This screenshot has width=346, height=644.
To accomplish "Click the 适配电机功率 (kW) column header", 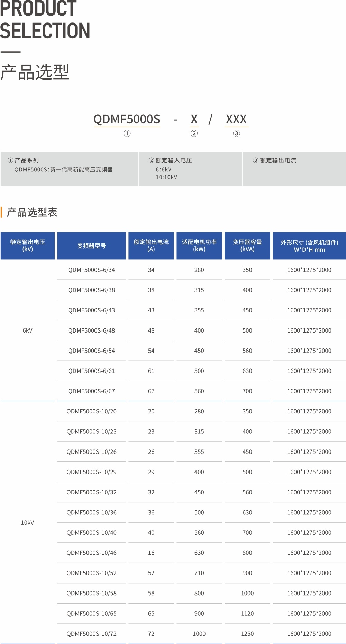I will coord(199,245).
